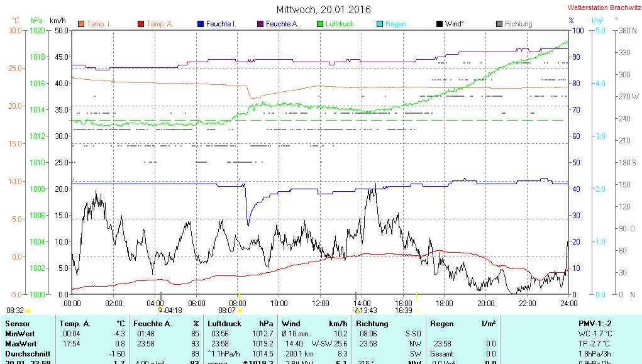Click the purple Feuchte A. legend square
Screen dimensions: 642x364
[x=260, y=24]
